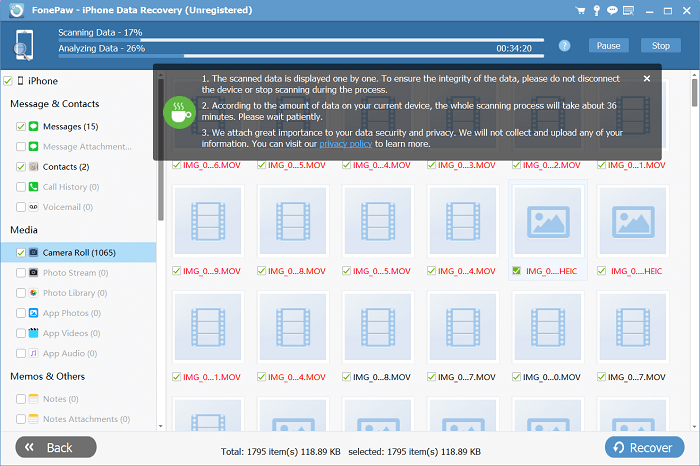700x466 pixels.
Task: Go Back to previous screen
Action: point(56,447)
